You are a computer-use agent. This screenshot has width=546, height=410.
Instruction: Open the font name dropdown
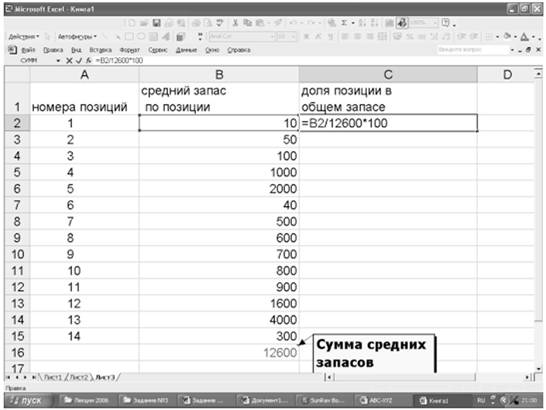[x=272, y=36]
